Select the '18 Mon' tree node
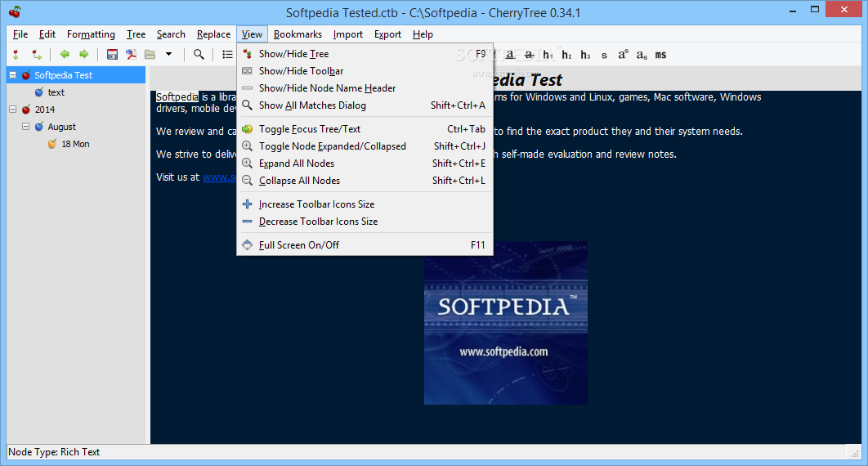 coord(75,144)
